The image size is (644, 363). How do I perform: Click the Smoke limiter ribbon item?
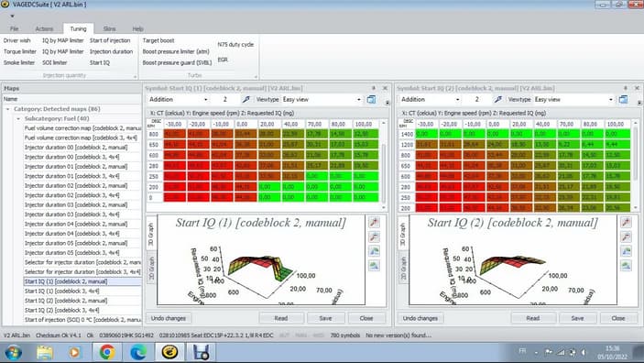pos(19,62)
